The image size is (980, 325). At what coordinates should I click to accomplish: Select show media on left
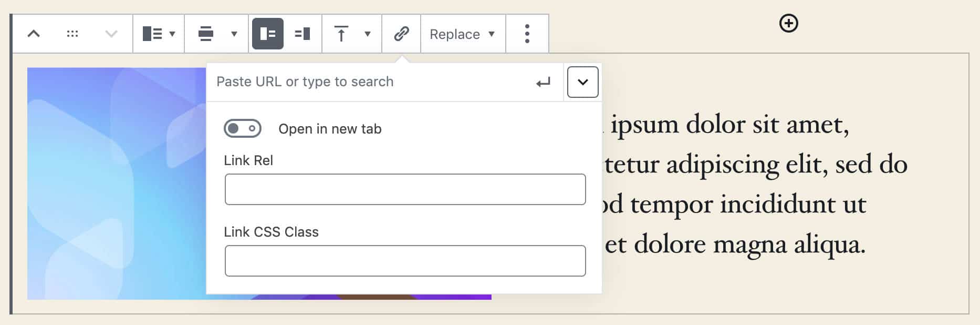(x=268, y=34)
